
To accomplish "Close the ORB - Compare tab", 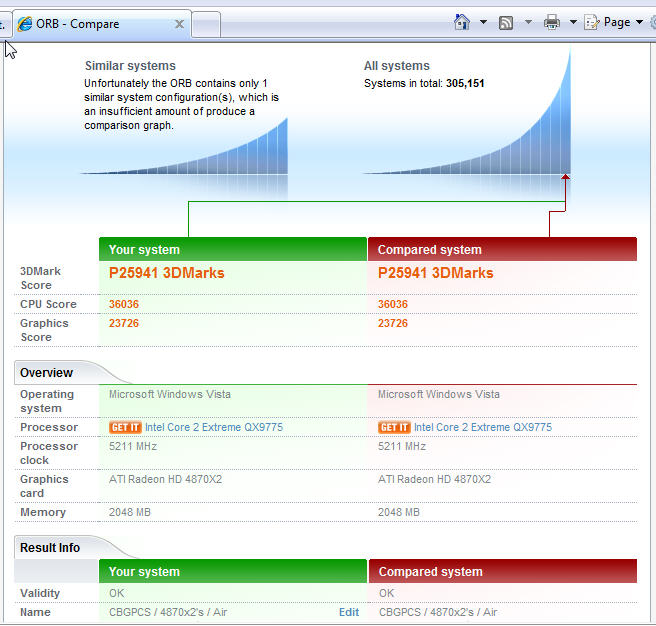I will coord(179,24).
